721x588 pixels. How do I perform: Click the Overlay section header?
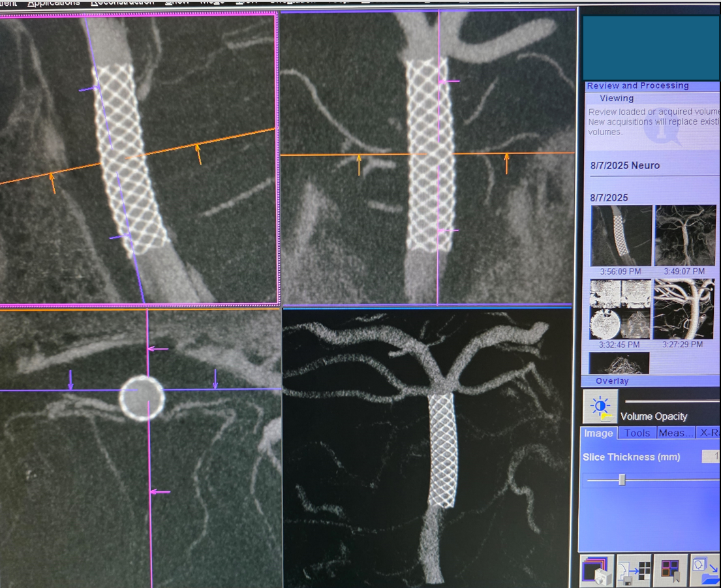[x=612, y=381]
